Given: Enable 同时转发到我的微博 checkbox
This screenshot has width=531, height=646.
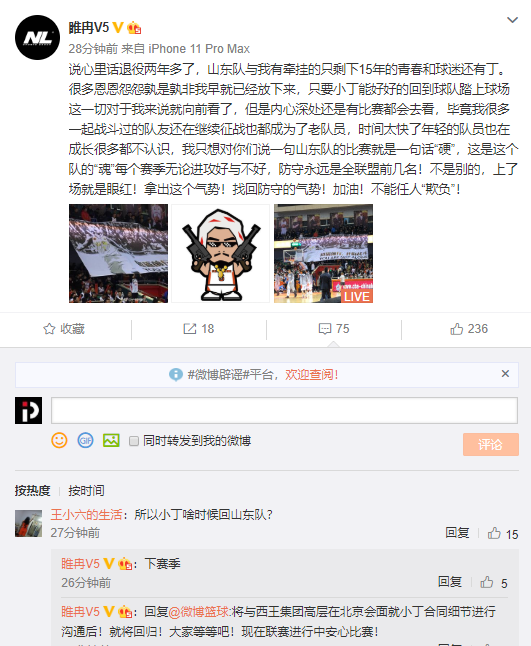Looking at the screenshot, I should point(133,441).
